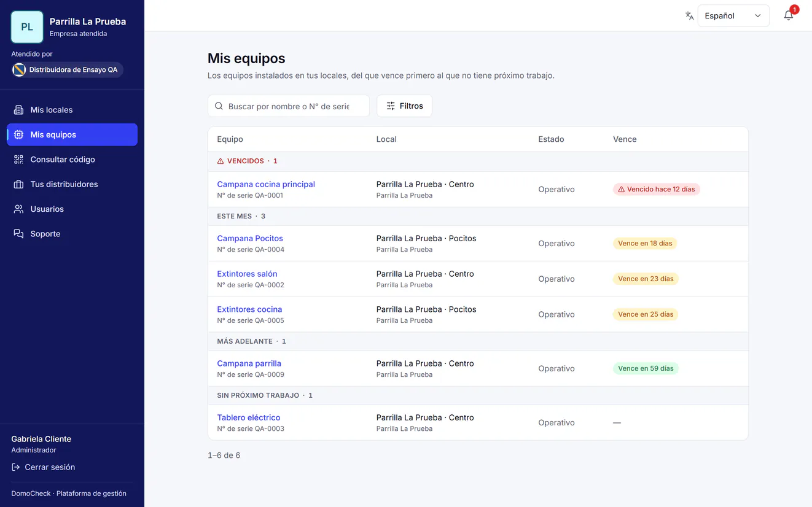
Task: Click the warning icon beside VENCIDOS
Action: point(221,161)
